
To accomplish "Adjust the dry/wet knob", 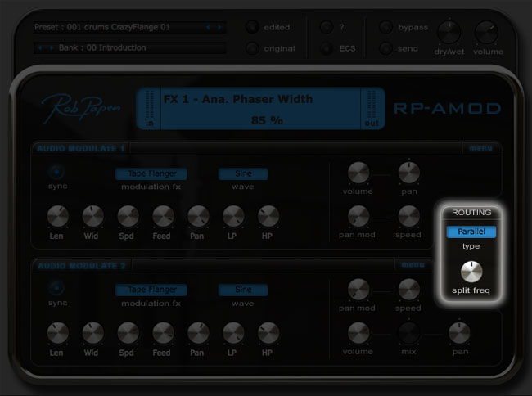I will (449, 33).
